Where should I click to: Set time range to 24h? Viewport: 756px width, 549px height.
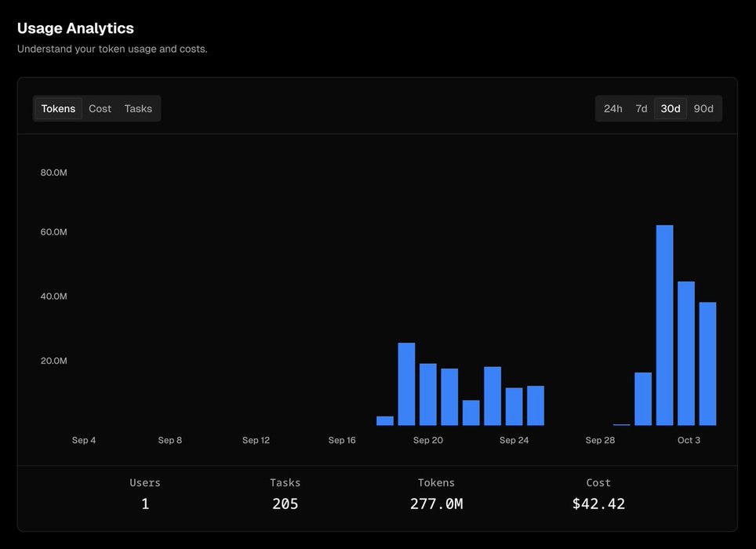(x=612, y=109)
